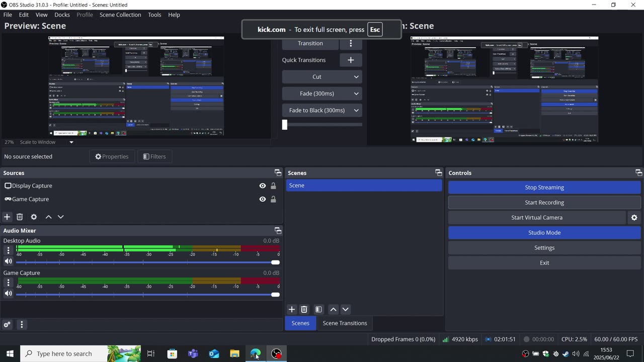644x362 pixels.
Task: Adjust Game Capture volume slider
Action: coord(148,294)
